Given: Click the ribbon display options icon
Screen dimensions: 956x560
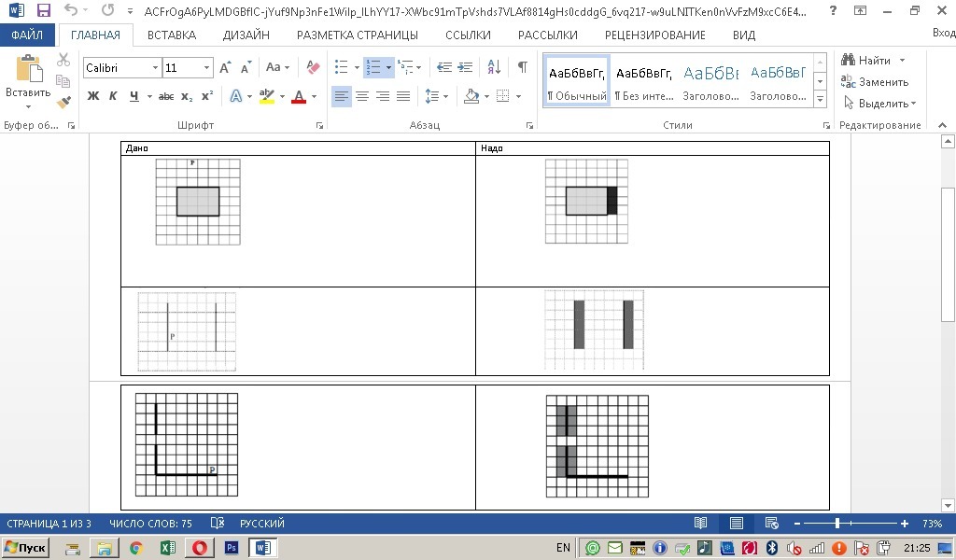Looking at the screenshot, I should click(860, 10).
